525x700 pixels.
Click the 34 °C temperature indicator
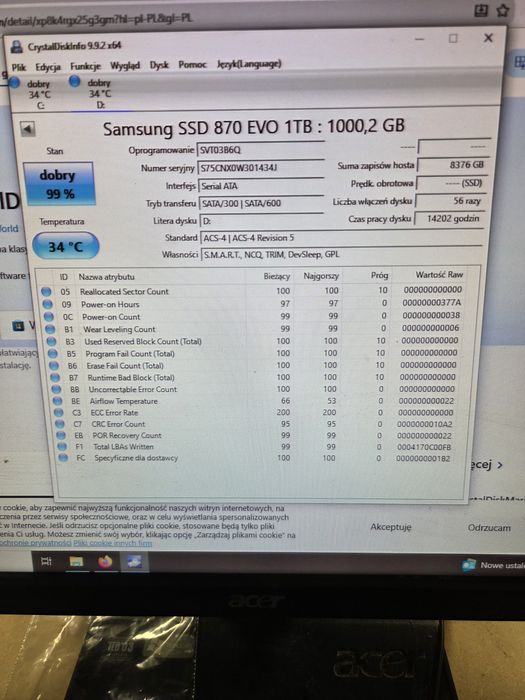click(66, 246)
